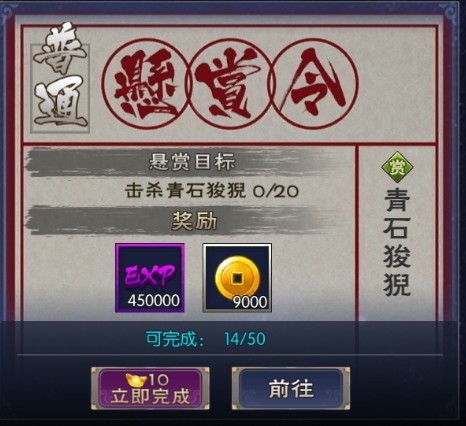Click the gold coin reward icon
The height and width of the screenshot is (426, 466).
pyautogui.click(x=237, y=278)
